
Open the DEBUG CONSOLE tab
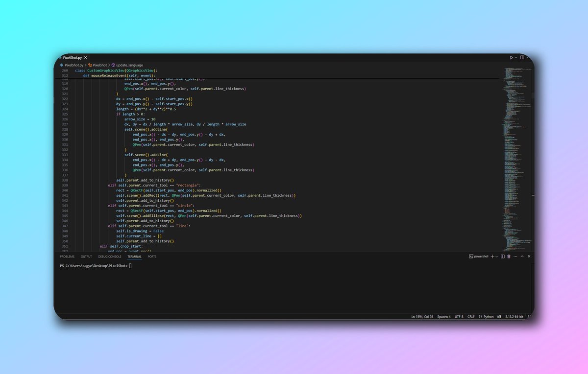click(110, 257)
